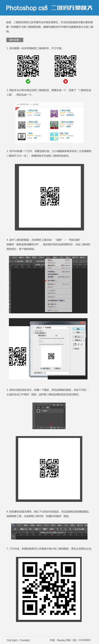Click the gear settings icon in pen options
99x644 pixels.
tap(70, 529)
